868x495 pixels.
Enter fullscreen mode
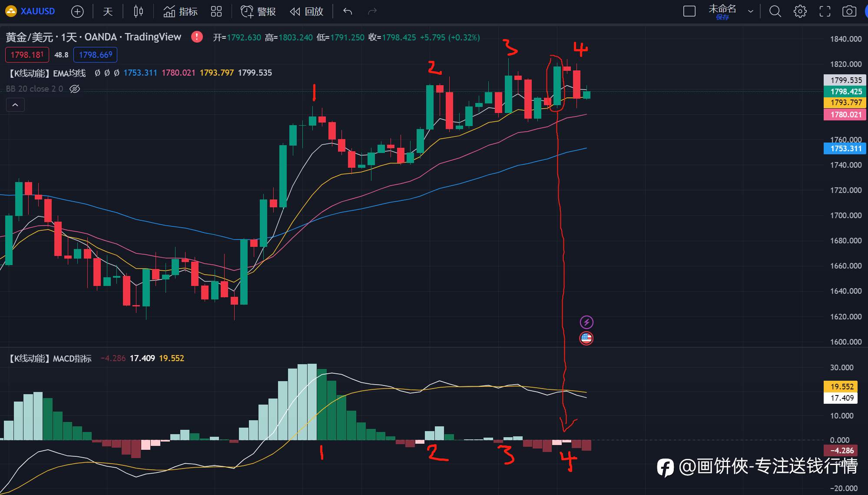(825, 11)
